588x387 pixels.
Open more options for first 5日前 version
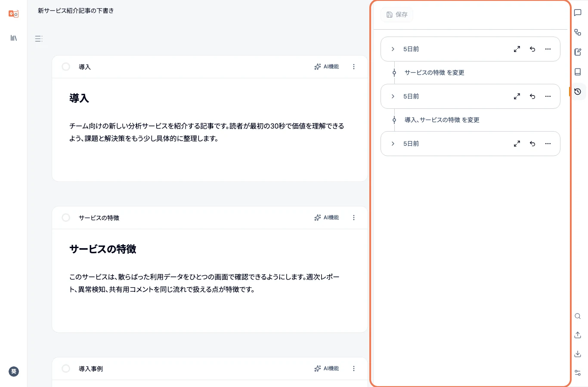click(548, 49)
